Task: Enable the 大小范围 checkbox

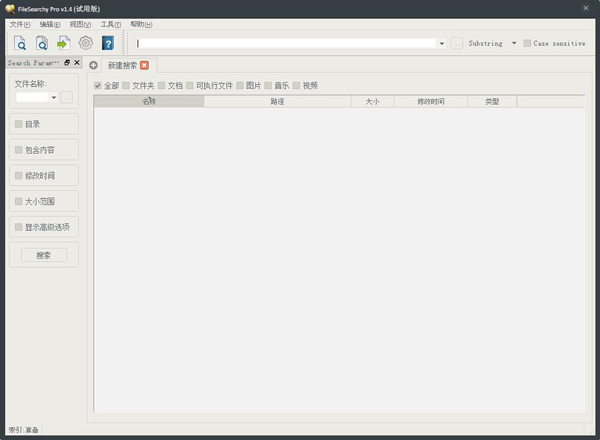Action: [18, 201]
